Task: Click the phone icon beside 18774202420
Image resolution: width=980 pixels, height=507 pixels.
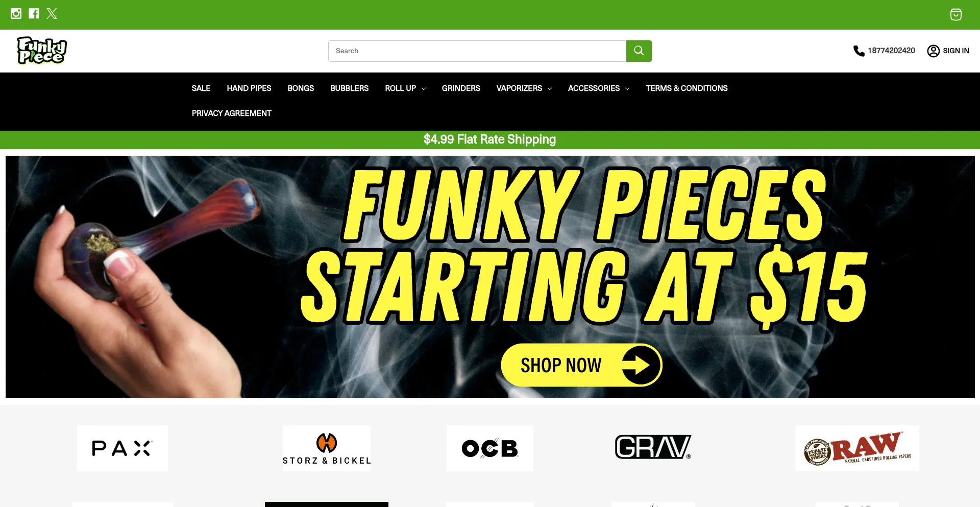Action: (x=859, y=51)
